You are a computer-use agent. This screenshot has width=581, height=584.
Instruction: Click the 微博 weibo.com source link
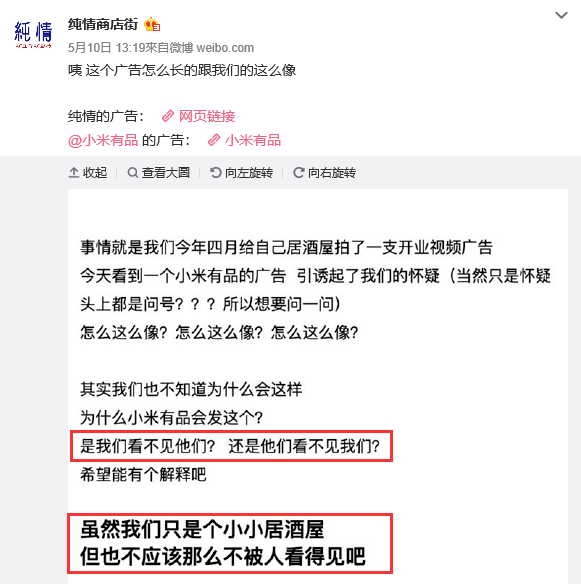[x=211, y=48]
